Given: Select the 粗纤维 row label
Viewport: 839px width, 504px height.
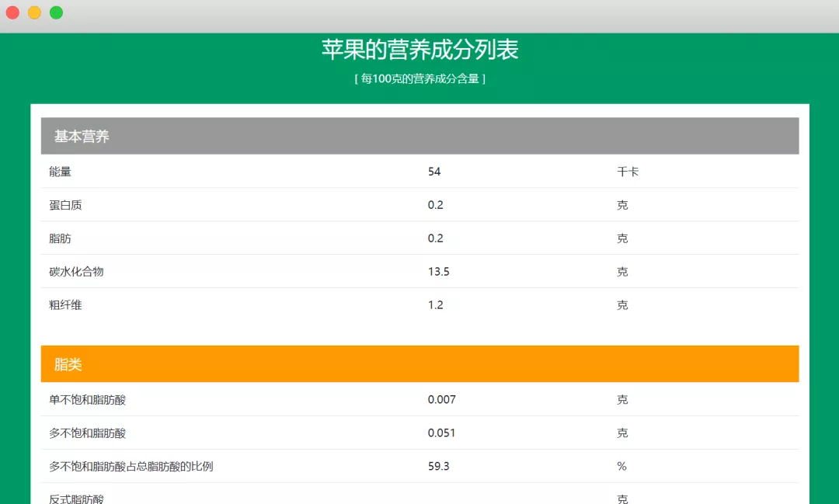Looking at the screenshot, I should pos(65,305).
